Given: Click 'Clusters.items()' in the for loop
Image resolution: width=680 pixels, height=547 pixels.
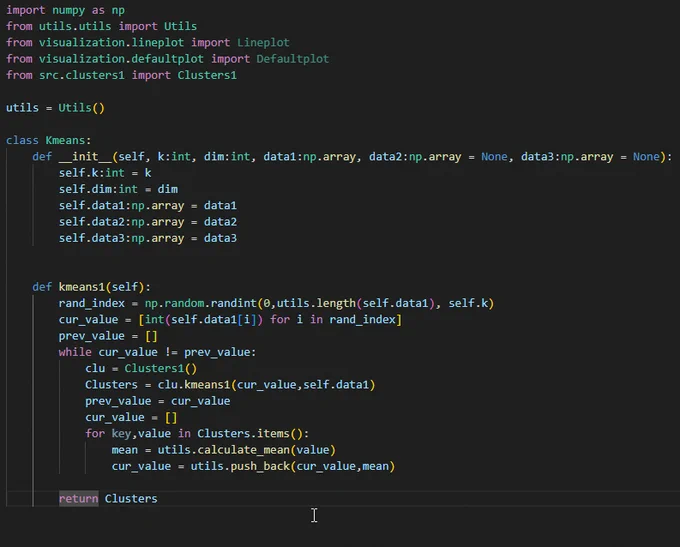Looking at the screenshot, I should 250,433.
